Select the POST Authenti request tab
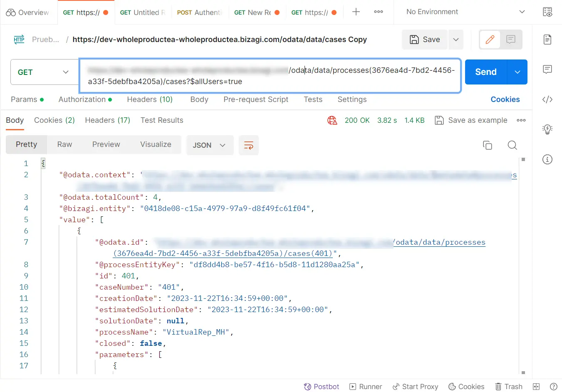The width and height of the screenshot is (562, 392). coord(199,12)
